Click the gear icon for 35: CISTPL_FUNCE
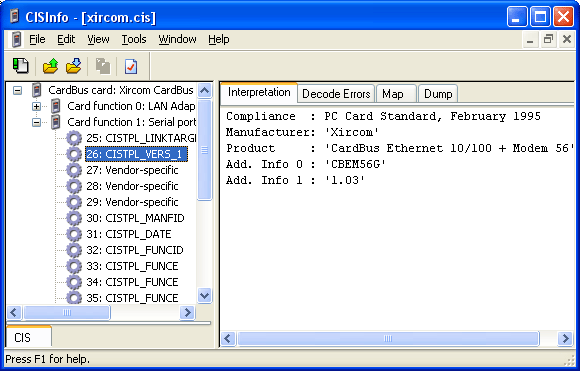The image size is (580, 371). tap(74, 297)
